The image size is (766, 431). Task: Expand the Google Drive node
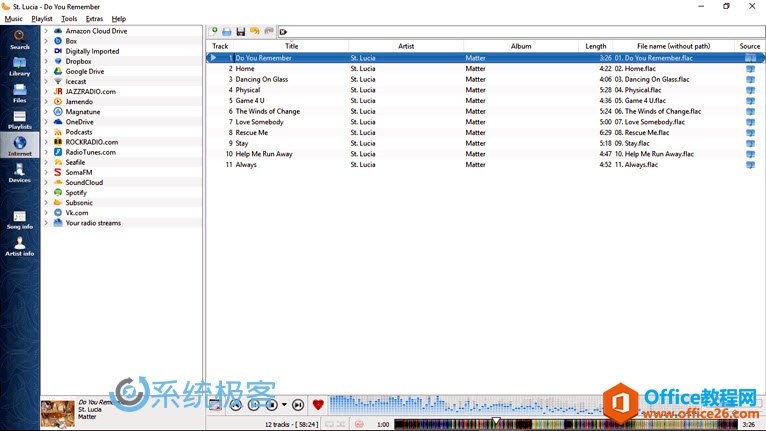[46, 71]
